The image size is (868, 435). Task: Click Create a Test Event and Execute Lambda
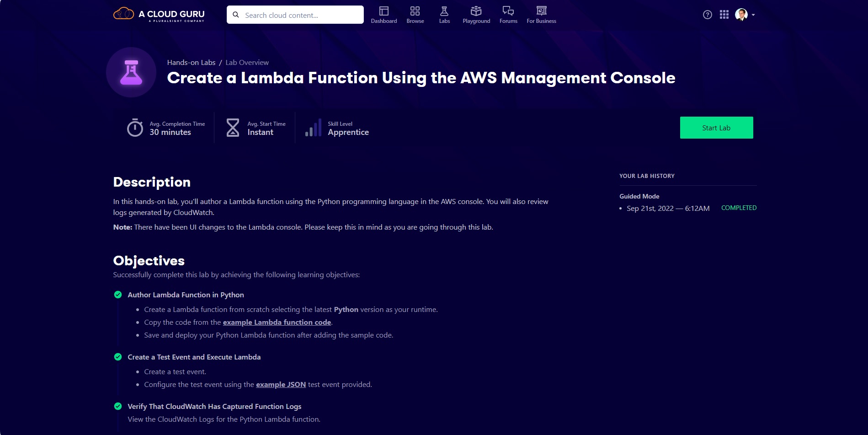[x=194, y=357]
